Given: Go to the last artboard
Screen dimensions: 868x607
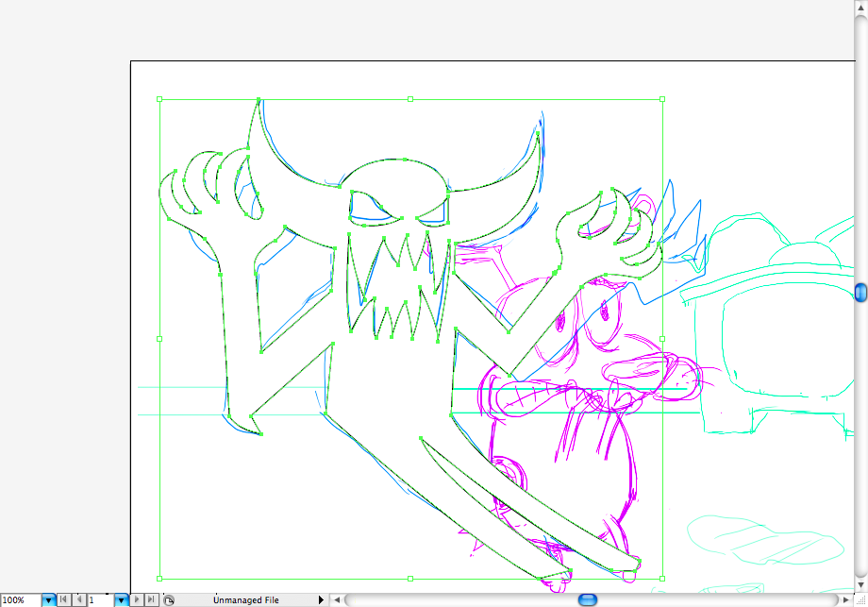Looking at the screenshot, I should (151, 599).
